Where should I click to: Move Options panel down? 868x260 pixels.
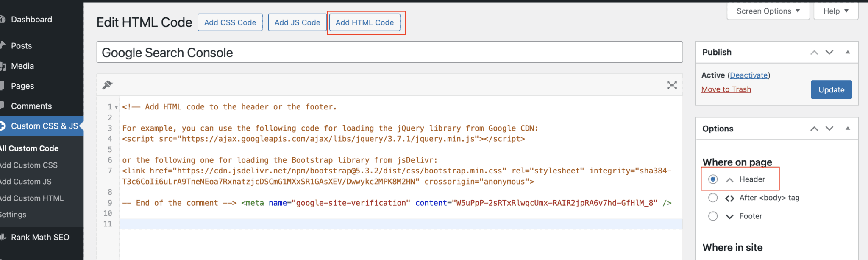(x=829, y=129)
